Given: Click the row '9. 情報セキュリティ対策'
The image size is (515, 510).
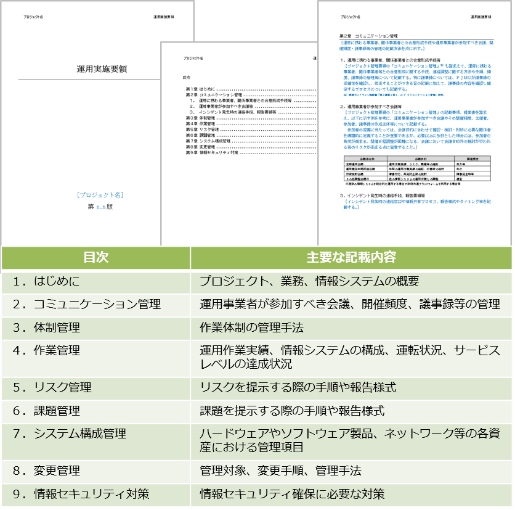Looking at the screenshot, I should [257, 495].
